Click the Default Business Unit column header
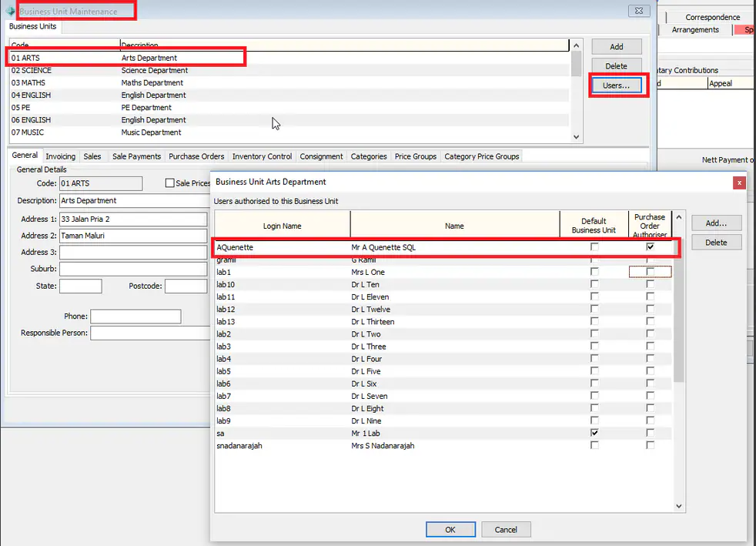The height and width of the screenshot is (546, 756). point(594,226)
